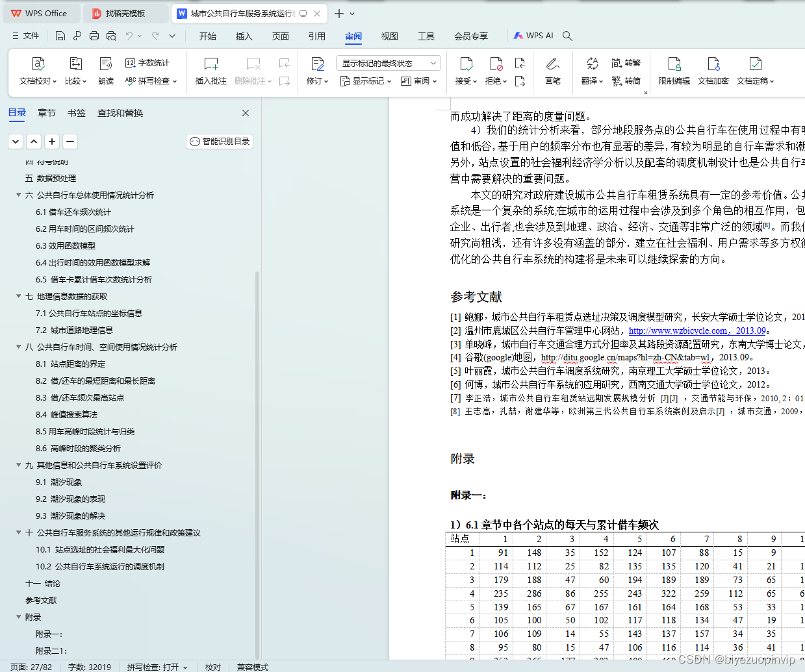Select the 画笔 pen tool

tap(553, 71)
